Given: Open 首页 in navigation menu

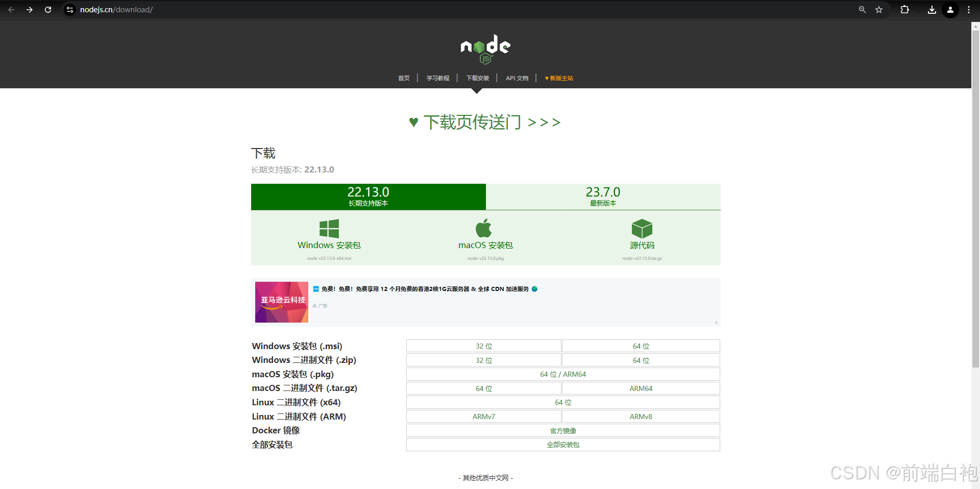Looking at the screenshot, I should pyautogui.click(x=404, y=78).
